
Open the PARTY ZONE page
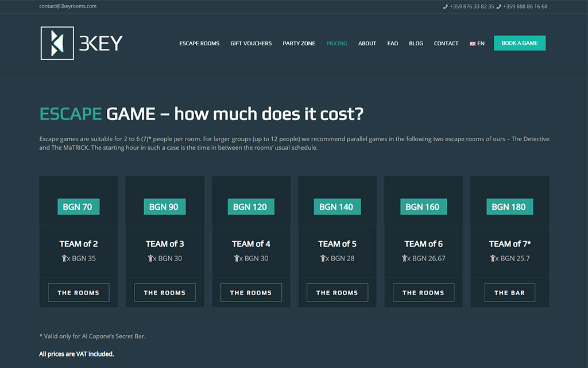(299, 43)
